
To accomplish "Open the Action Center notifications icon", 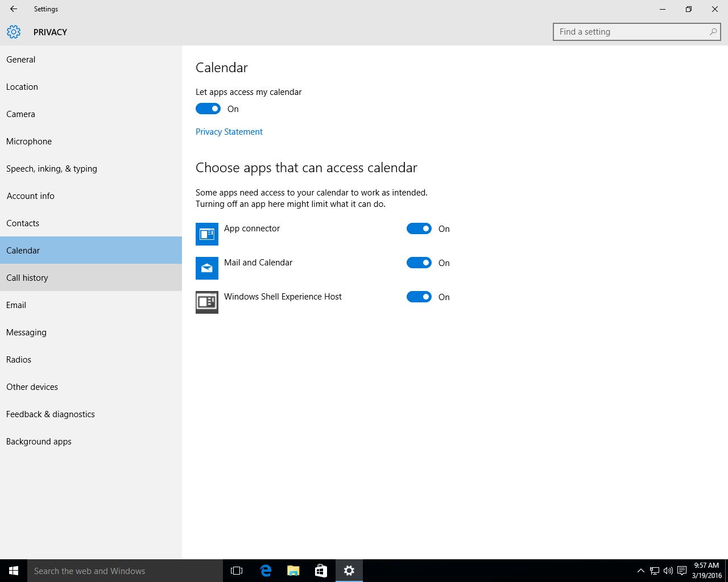I will pyautogui.click(x=682, y=571).
